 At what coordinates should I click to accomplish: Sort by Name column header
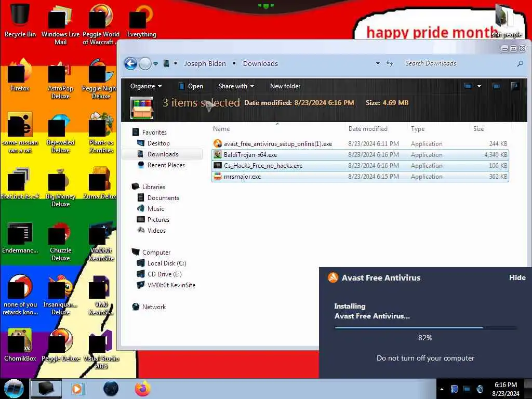click(221, 129)
